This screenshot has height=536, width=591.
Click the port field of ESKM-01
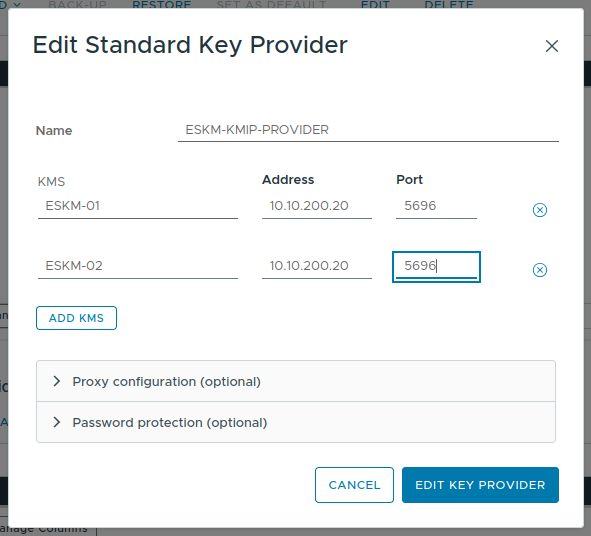pos(436,206)
